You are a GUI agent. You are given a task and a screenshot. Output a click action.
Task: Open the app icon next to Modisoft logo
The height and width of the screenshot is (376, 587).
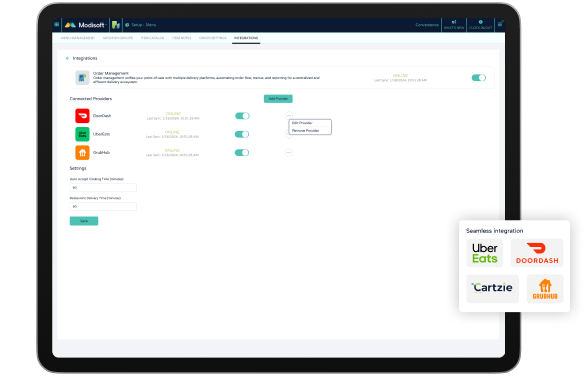click(x=116, y=25)
